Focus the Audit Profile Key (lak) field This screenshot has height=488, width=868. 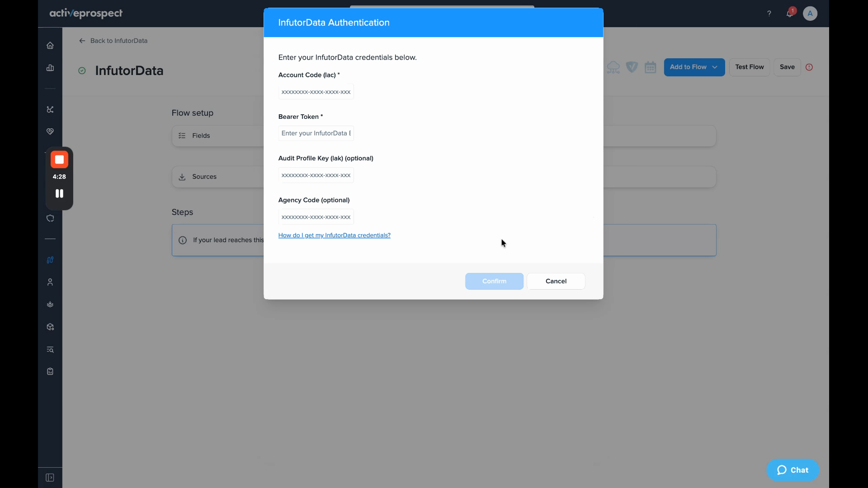316,175
